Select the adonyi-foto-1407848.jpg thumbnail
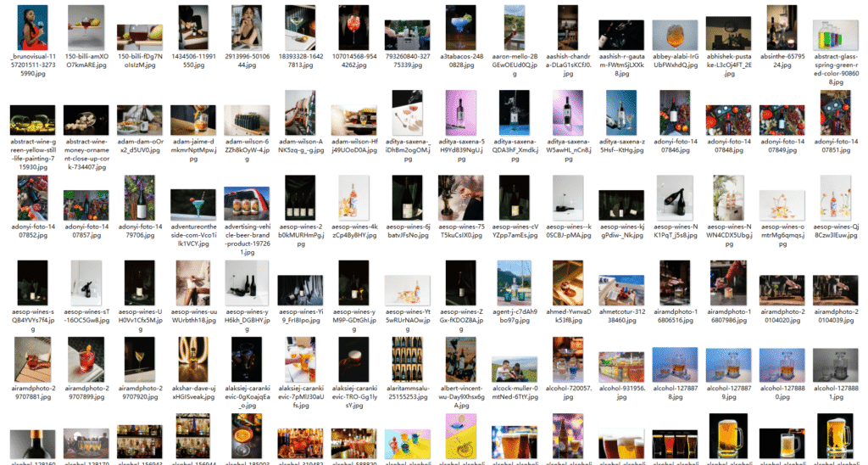The height and width of the screenshot is (465, 868). (729, 120)
